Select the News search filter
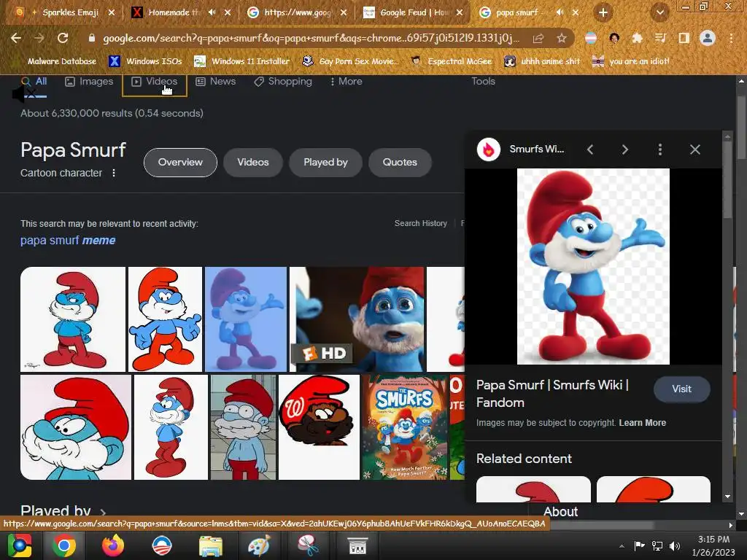This screenshot has height=560, width=747. [216, 82]
